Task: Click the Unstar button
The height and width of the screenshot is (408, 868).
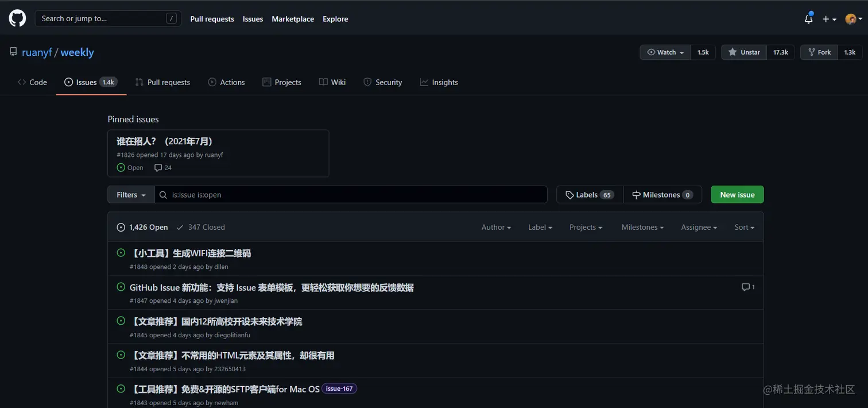Action: pos(744,52)
